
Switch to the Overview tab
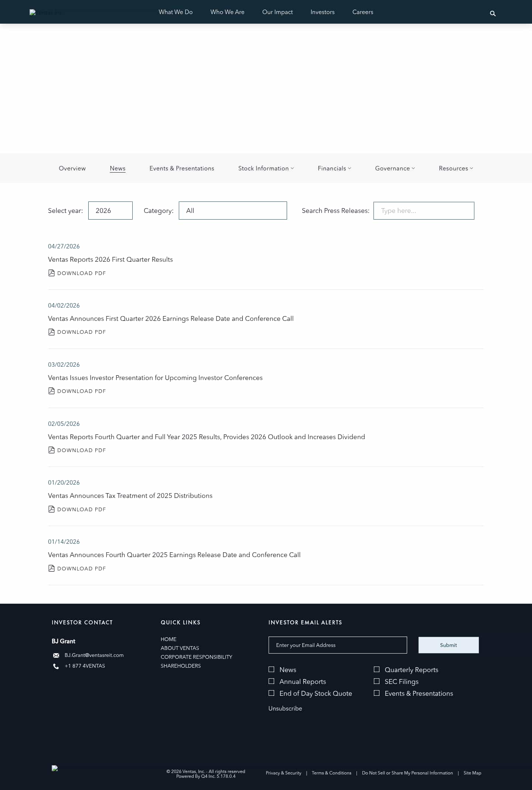click(72, 168)
